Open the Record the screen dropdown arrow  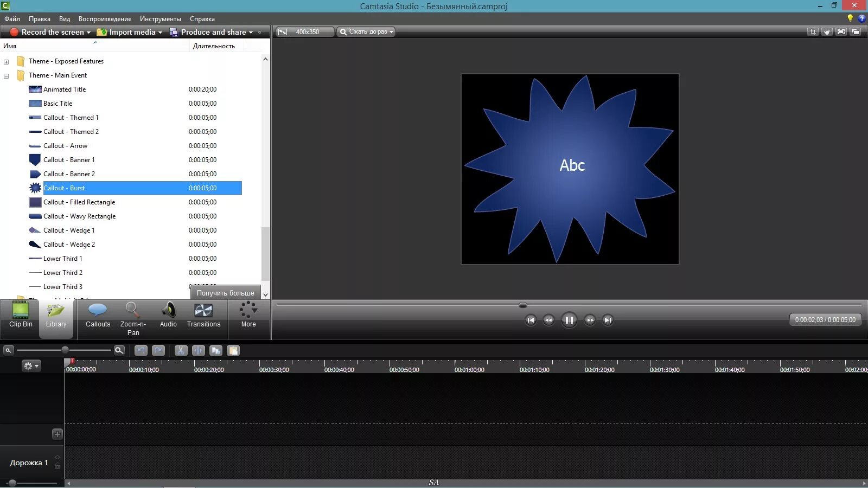tap(88, 33)
